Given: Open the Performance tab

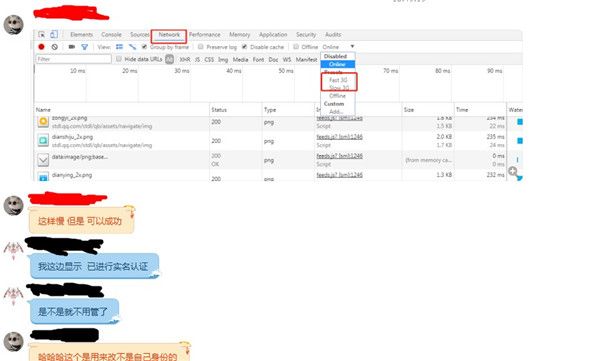Looking at the screenshot, I should point(205,34).
